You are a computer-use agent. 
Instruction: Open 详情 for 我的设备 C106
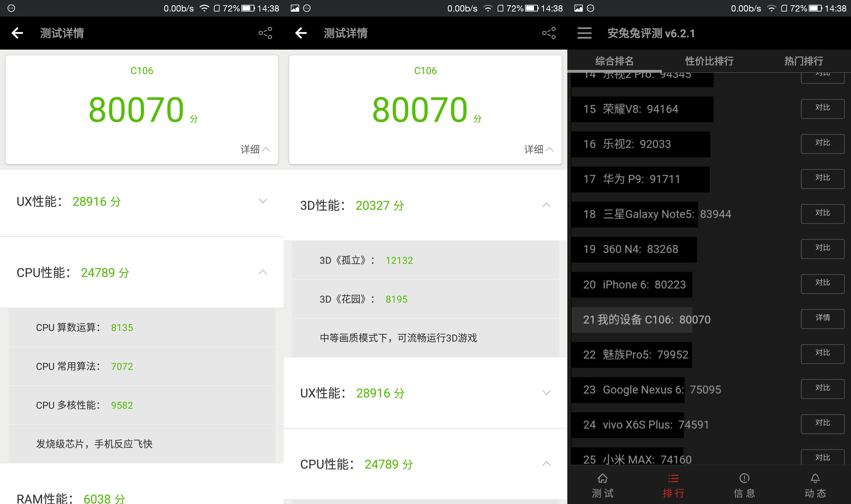823,319
